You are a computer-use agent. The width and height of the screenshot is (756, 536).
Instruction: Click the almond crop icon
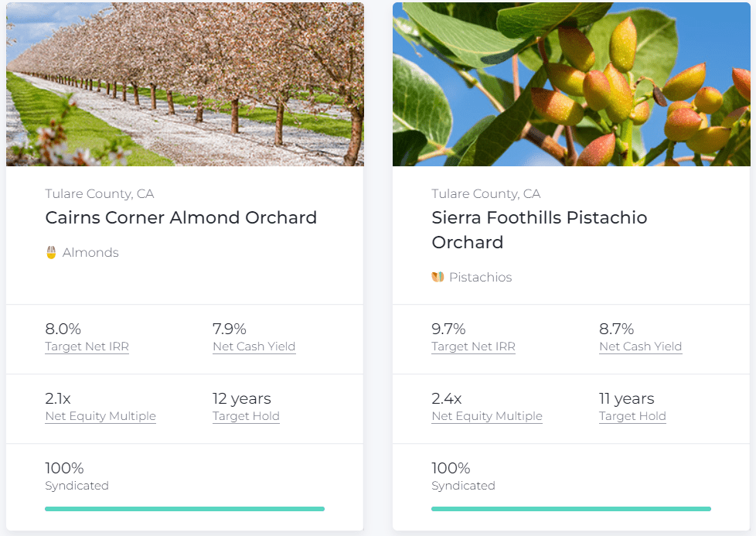point(49,252)
